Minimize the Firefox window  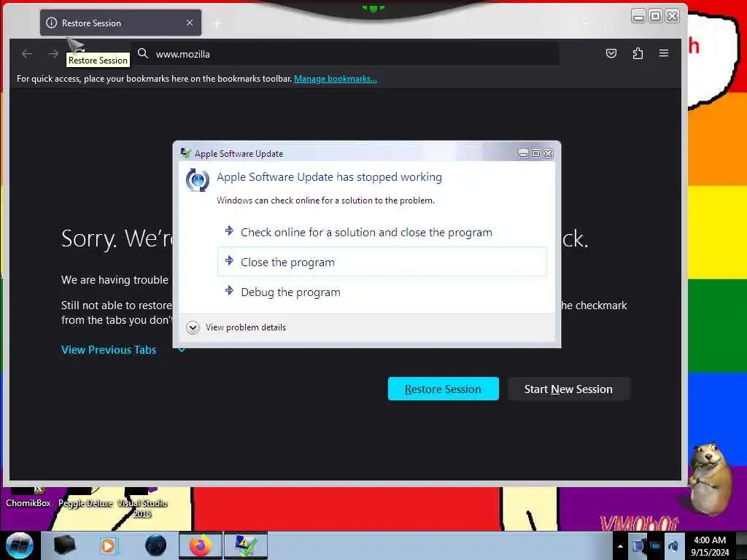point(638,16)
